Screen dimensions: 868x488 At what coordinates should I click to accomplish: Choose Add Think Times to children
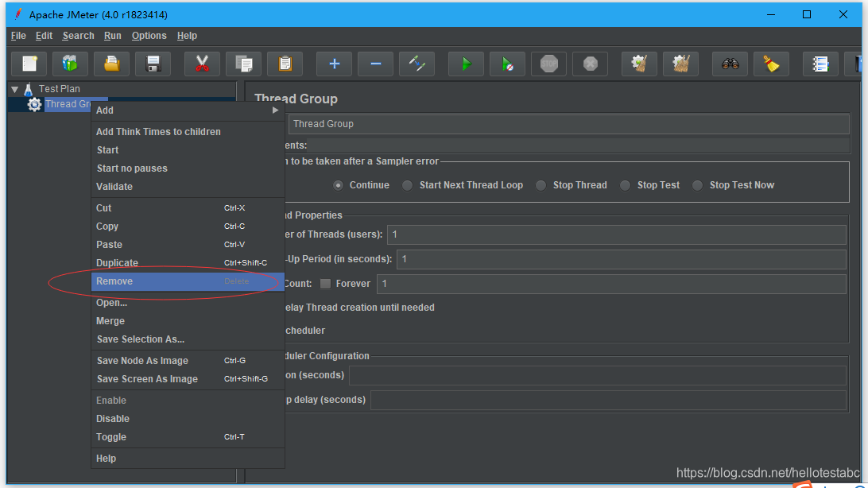pyautogui.click(x=188, y=132)
